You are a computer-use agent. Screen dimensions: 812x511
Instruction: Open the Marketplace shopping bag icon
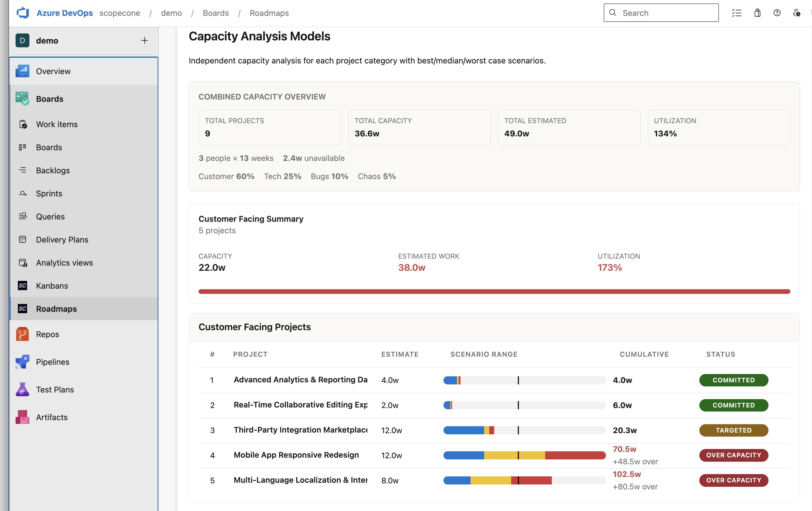[757, 12]
